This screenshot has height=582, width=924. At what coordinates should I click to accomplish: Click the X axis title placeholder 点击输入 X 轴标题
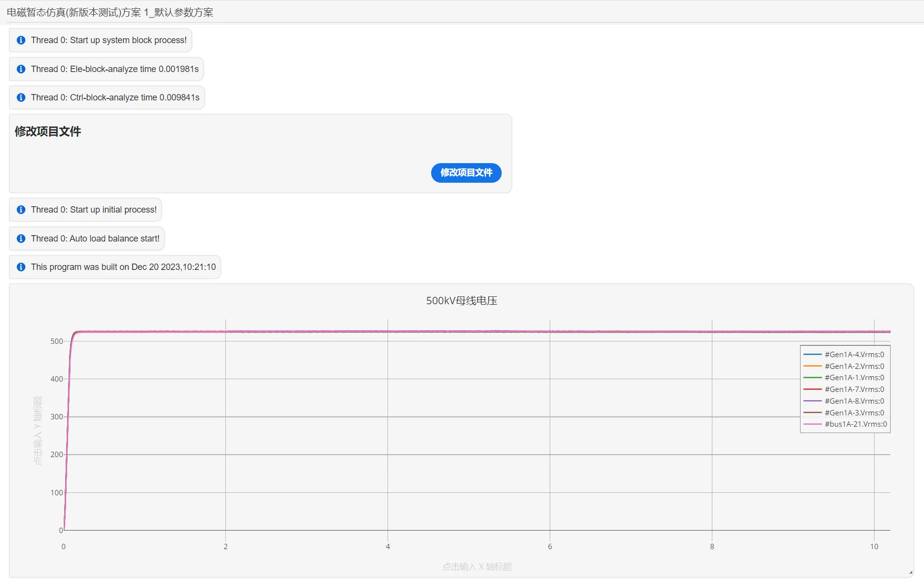click(477, 567)
